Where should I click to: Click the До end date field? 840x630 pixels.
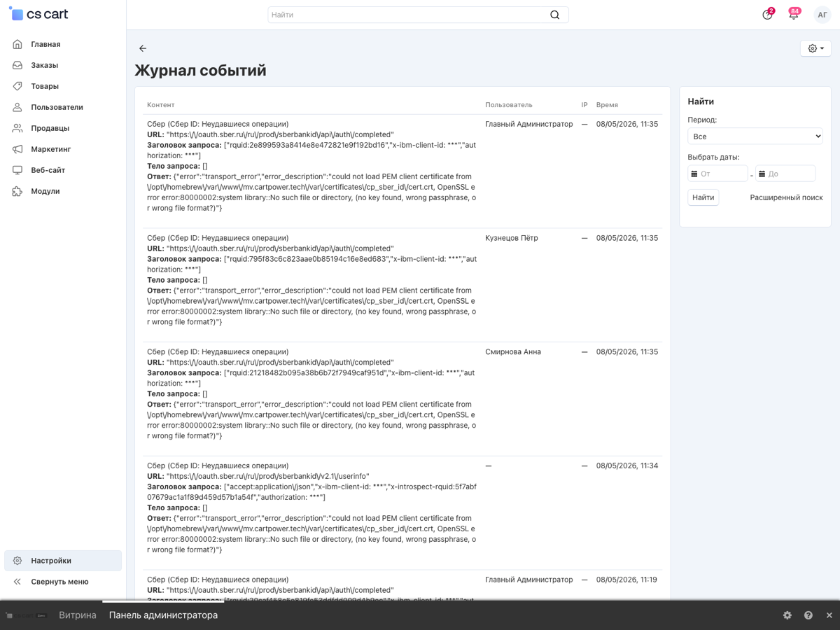785,174
